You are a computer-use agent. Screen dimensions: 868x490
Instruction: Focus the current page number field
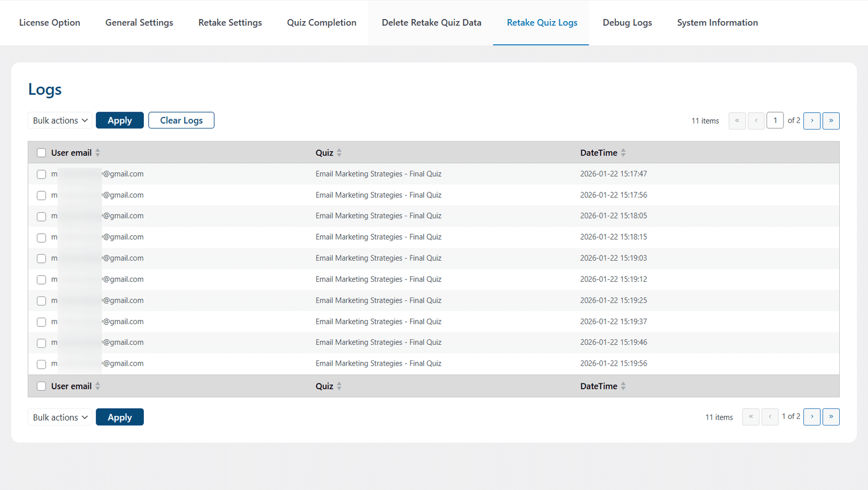point(775,120)
